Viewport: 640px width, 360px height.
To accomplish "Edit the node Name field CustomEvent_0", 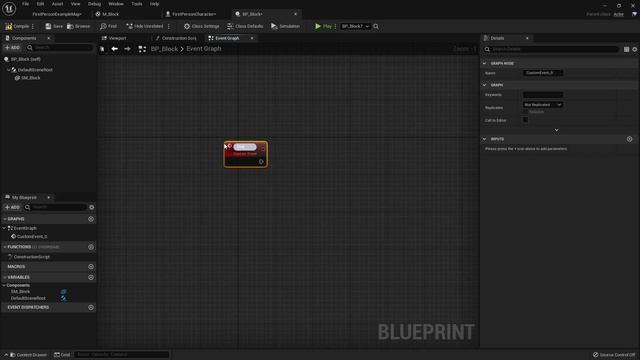I will [543, 73].
